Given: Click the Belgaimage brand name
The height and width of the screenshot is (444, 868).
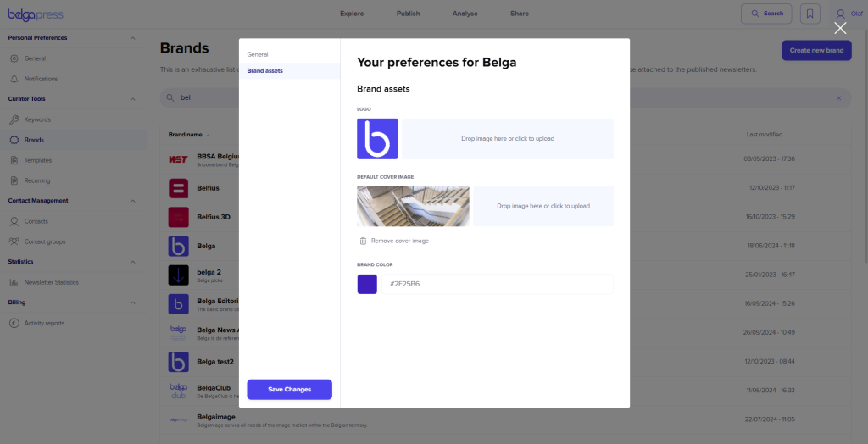Looking at the screenshot, I should click(x=216, y=416).
